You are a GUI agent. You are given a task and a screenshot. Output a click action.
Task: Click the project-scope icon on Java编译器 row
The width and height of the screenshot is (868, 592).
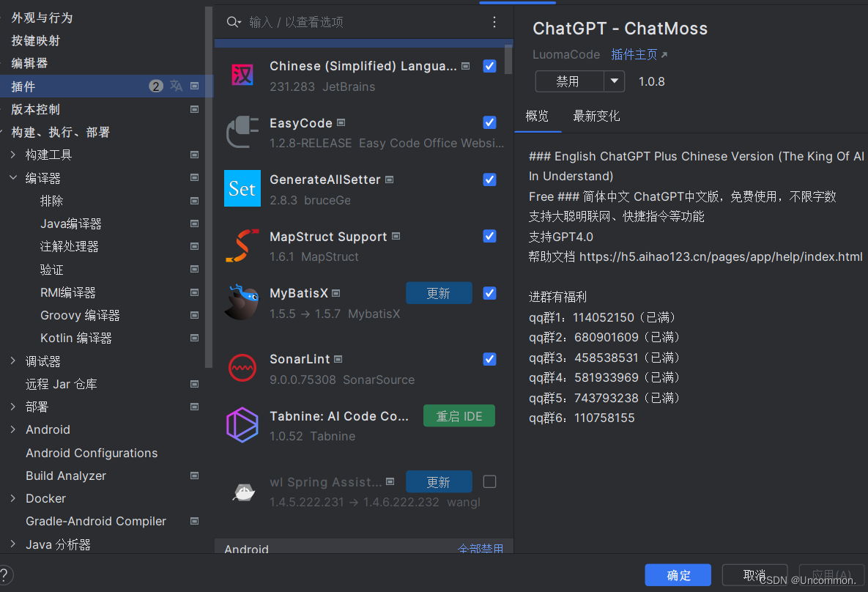194,223
